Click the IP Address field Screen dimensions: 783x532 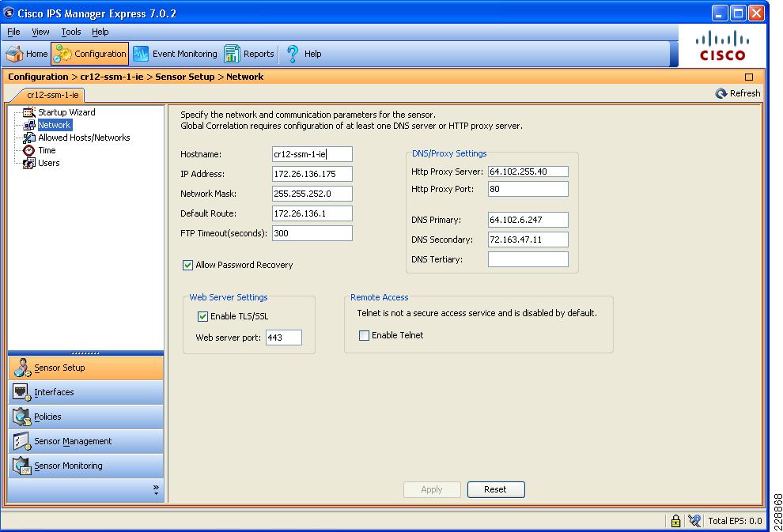(312, 174)
